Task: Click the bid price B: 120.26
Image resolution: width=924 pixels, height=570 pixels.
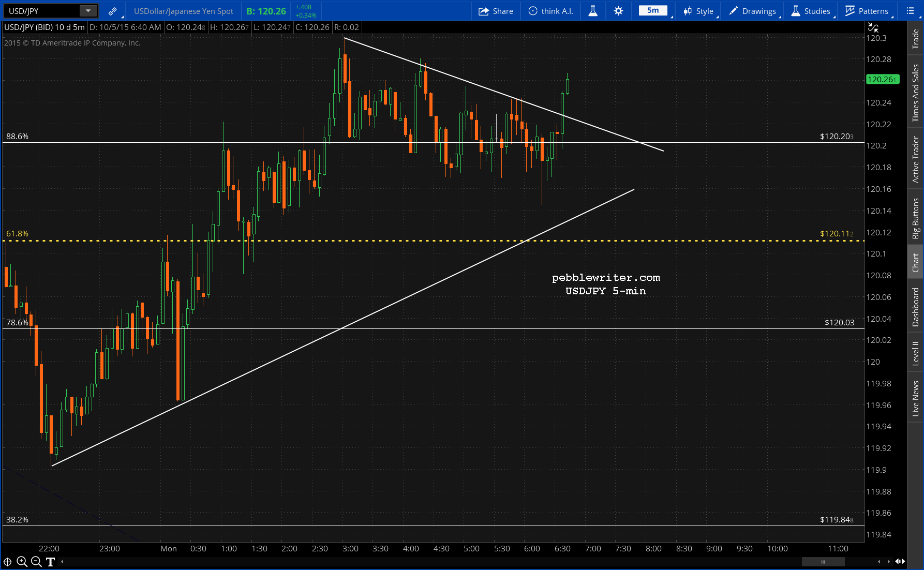Action: pos(266,11)
